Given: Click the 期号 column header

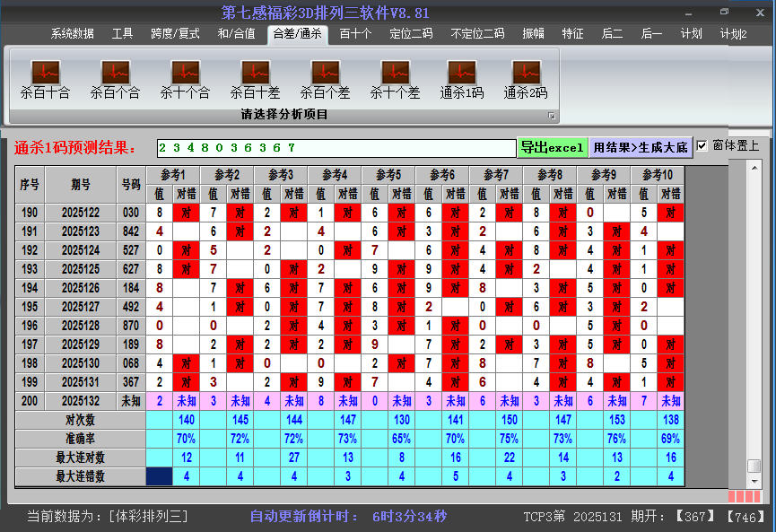Looking at the screenshot, I should 81,185.
